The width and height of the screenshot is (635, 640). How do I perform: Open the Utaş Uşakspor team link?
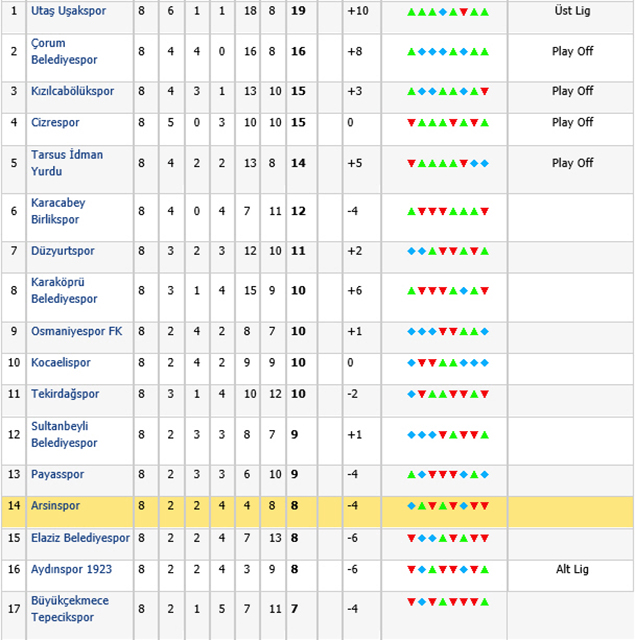point(69,12)
